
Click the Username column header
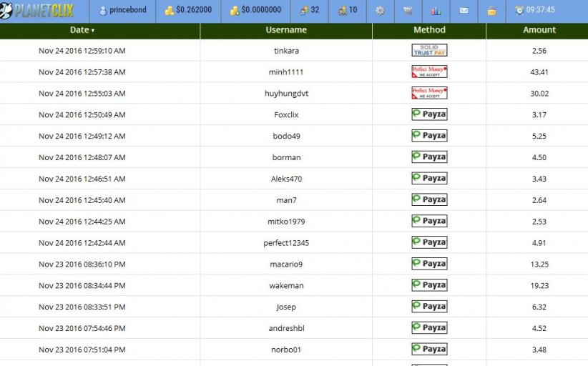click(286, 30)
